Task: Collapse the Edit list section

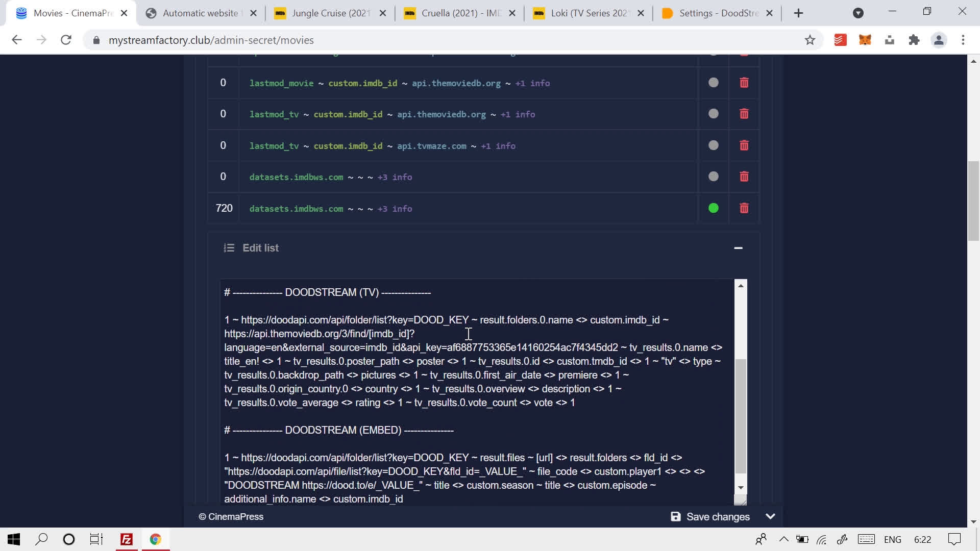Action: pos(738,248)
